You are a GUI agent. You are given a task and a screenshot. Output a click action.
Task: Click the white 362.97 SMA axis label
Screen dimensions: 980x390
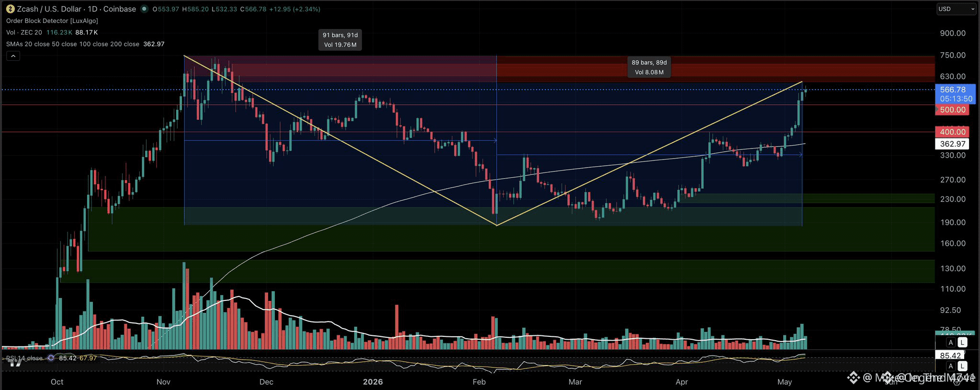tap(952, 144)
